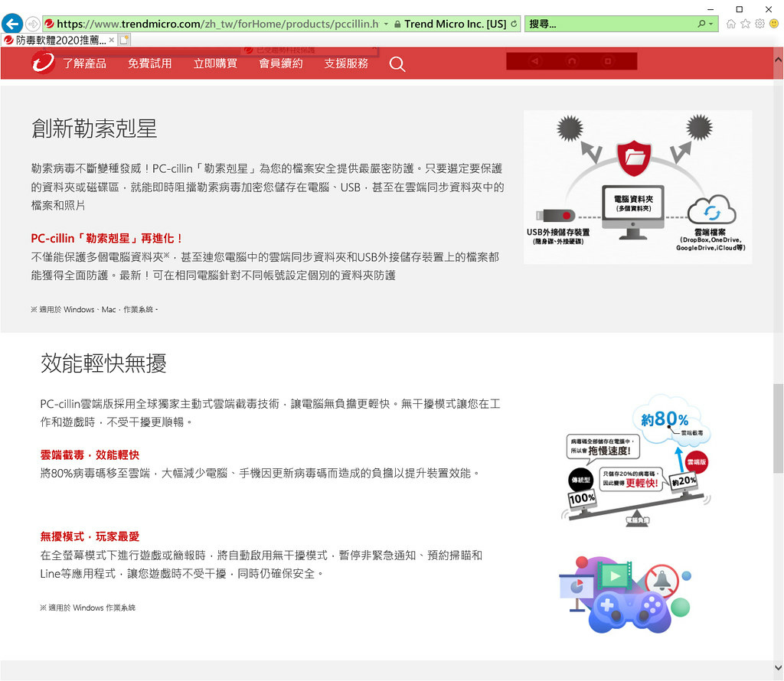Screen dimensions: 784x681
Task: Open the search provider dropdown arrow
Action: pyautogui.click(x=711, y=24)
